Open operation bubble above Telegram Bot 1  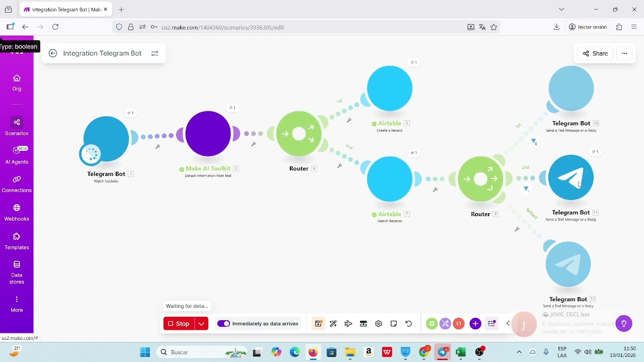(130, 113)
